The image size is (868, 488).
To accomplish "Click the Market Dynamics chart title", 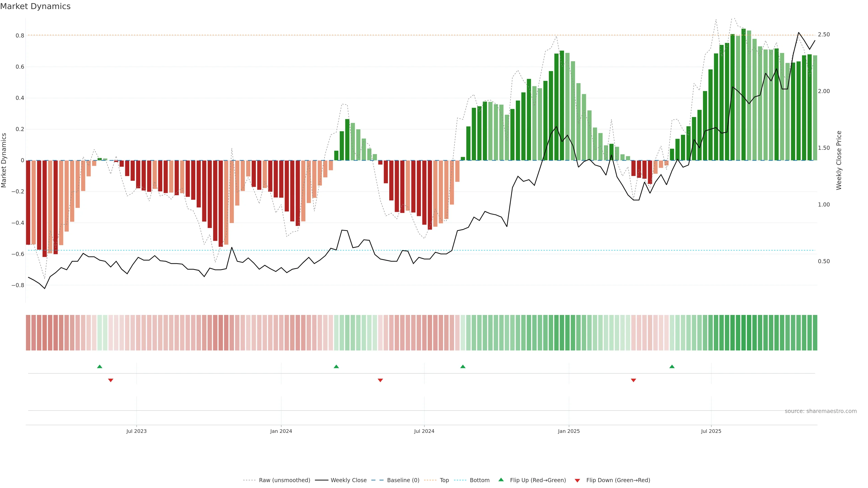I will (35, 6).
